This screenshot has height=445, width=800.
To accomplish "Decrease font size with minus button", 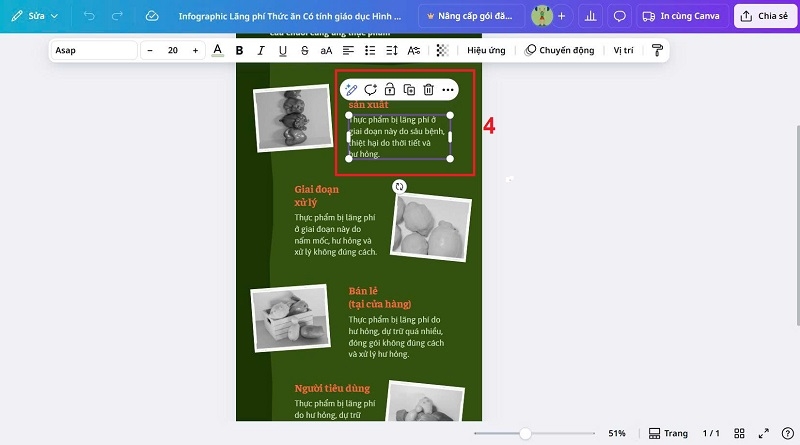I will pos(150,50).
